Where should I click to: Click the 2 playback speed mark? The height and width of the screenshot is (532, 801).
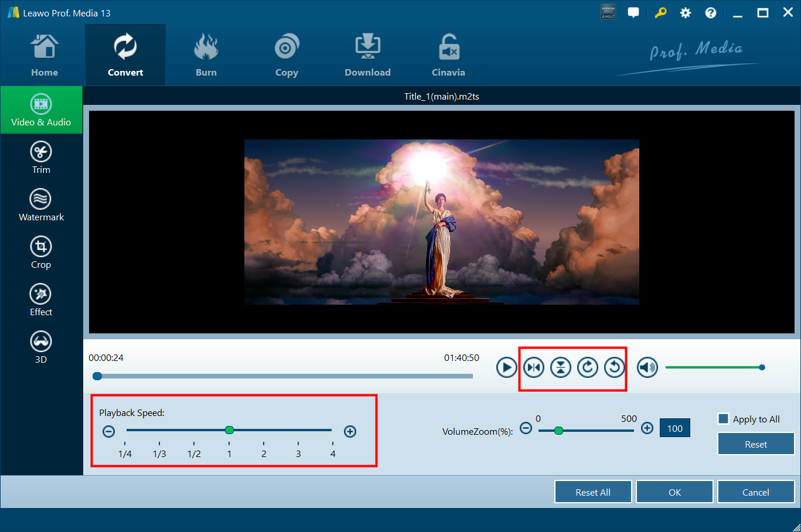click(264, 453)
